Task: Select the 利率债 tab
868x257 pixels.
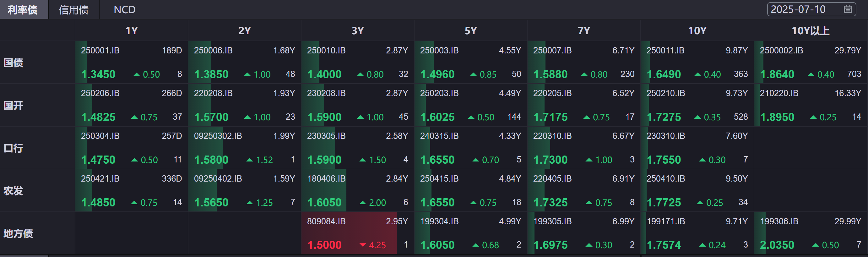Action: [x=23, y=10]
